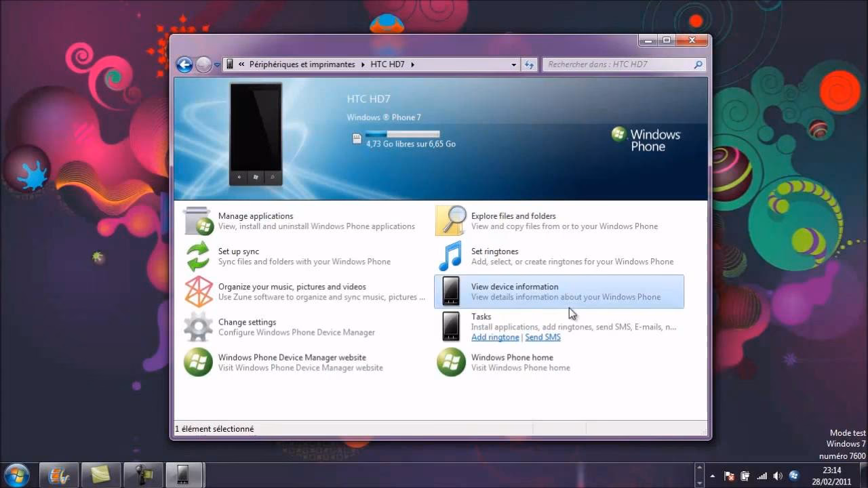This screenshot has height=488, width=868.
Task: Click the forward navigation arrow
Action: pos(203,64)
